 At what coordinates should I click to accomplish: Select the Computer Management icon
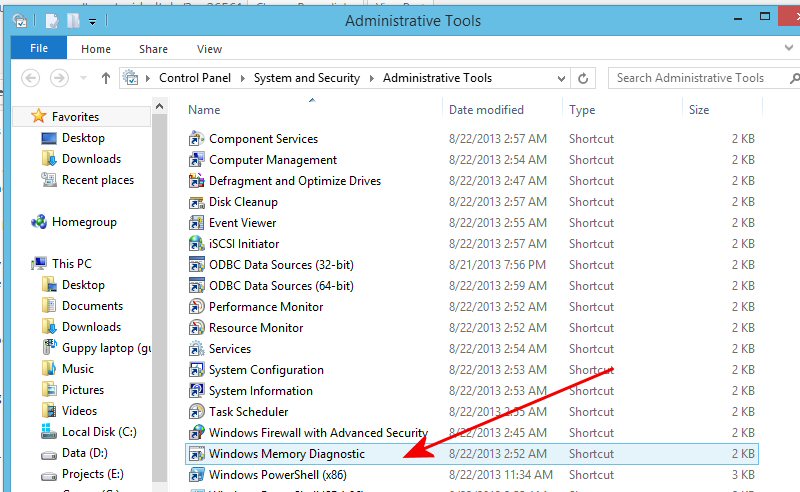[x=196, y=160]
